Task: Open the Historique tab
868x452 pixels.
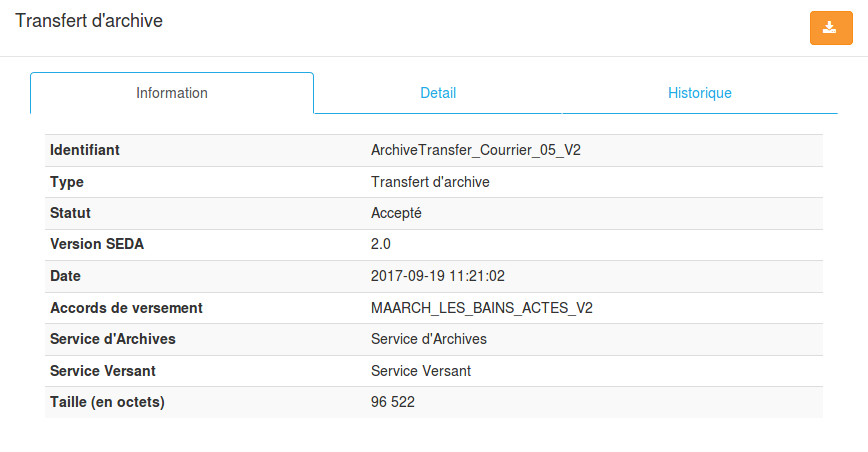Action: click(700, 93)
